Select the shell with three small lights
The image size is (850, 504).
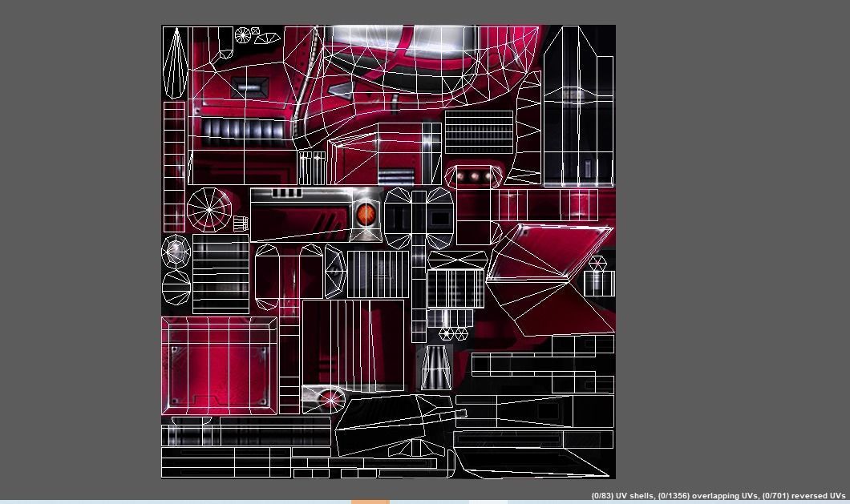473,175
